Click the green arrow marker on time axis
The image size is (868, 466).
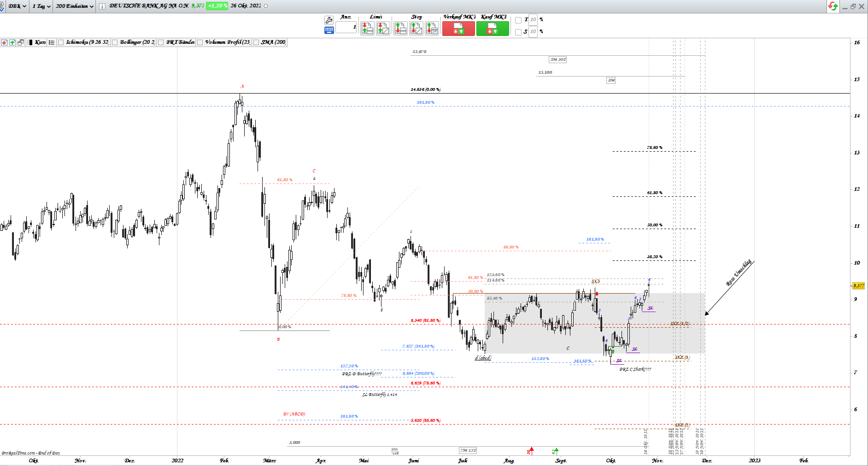pyautogui.click(x=556, y=451)
